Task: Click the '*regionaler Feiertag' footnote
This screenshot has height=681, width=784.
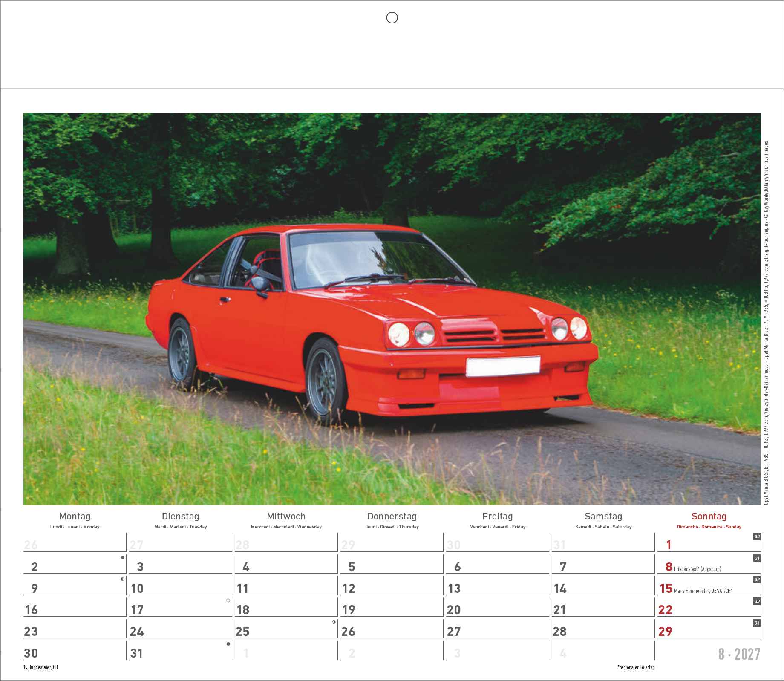Action: coord(636,667)
